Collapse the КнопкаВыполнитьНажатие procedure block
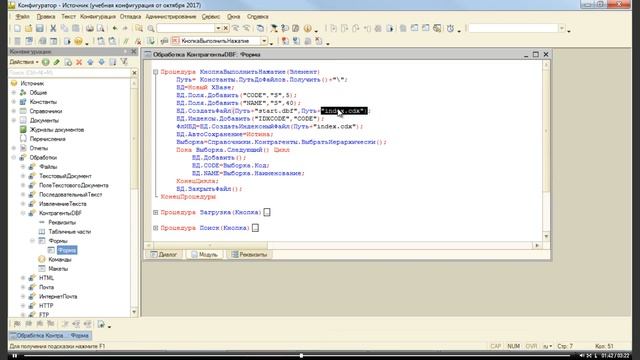Image resolution: width=640 pixels, height=360 pixels. pyautogui.click(x=156, y=72)
